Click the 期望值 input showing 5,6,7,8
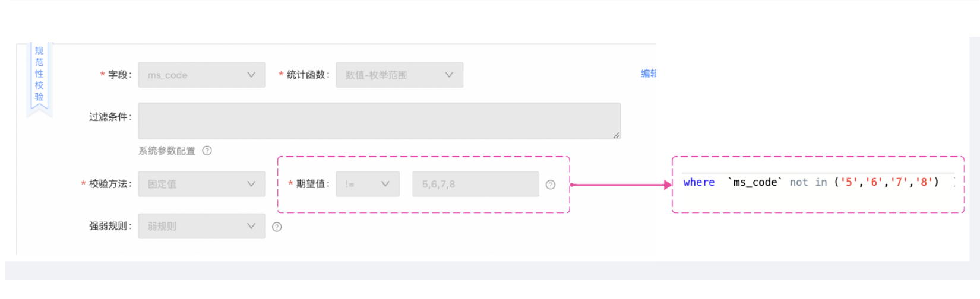980x299 pixels. coord(476,184)
